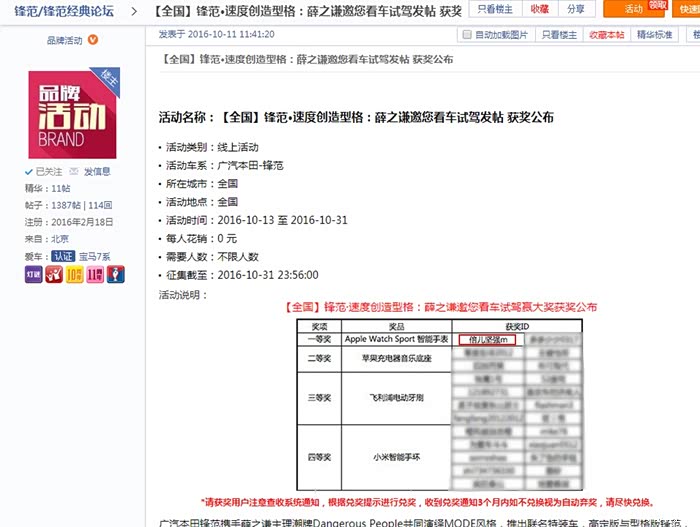Viewport: 700px width, 527px height.
Task: Click the blue 认证 certification badge
Action: [63, 256]
